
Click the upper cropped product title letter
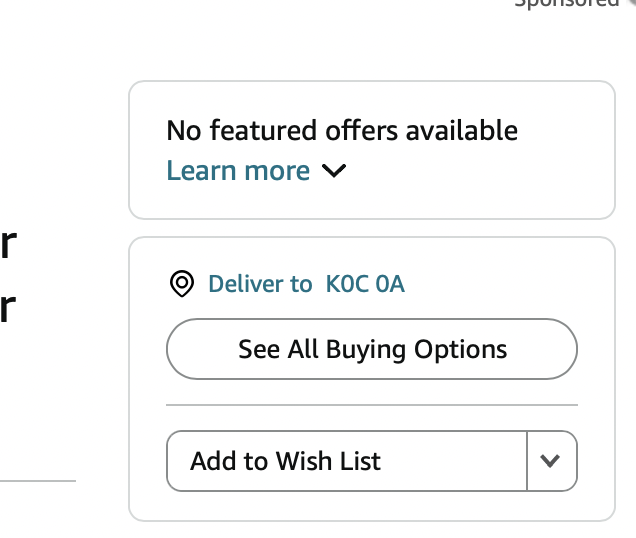coord(8,243)
